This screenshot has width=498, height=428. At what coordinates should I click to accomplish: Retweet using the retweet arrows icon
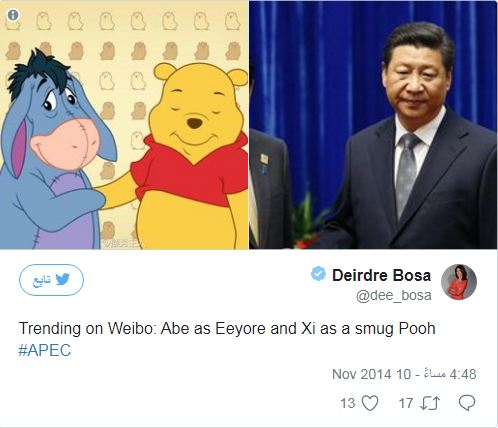click(x=430, y=403)
